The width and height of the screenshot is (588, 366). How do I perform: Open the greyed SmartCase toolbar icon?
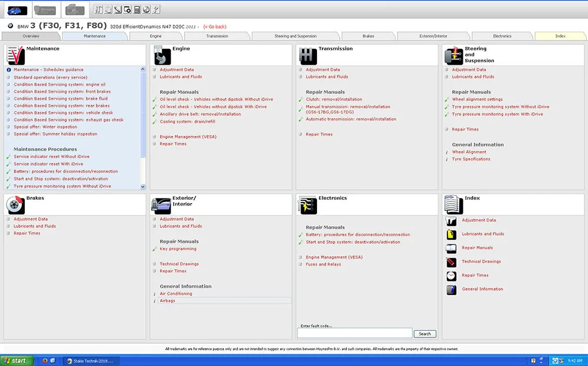pyautogui.click(x=45, y=10)
